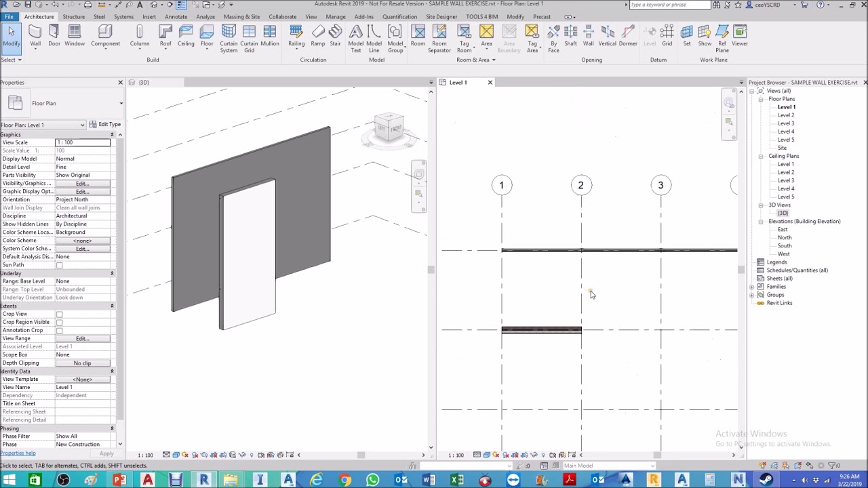Collapse the Underlay properties section
Image resolution: width=868 pixels, height=488 pixels.
(x=112, y=273)
